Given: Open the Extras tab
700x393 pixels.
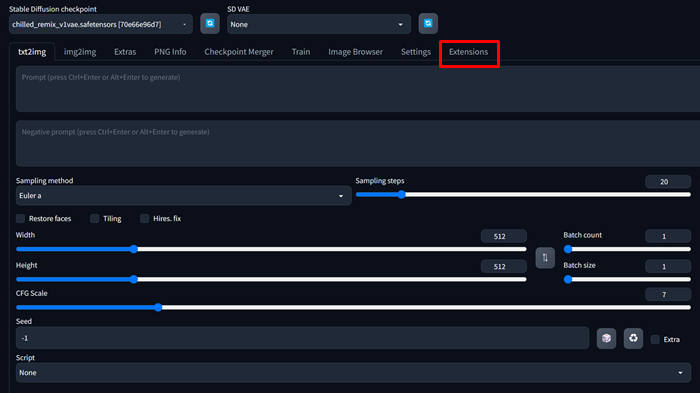Looking at the screenshot, I should point(125,52).
